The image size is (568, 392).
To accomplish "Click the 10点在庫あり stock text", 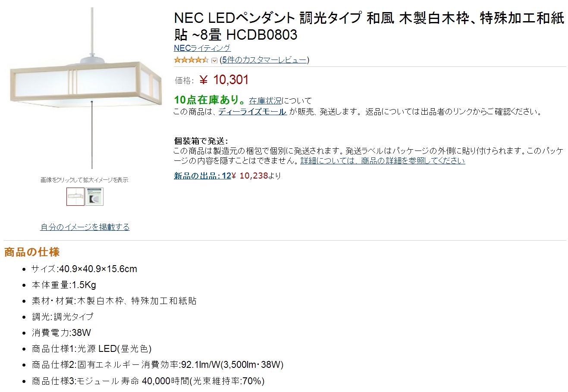I will 210,100.
